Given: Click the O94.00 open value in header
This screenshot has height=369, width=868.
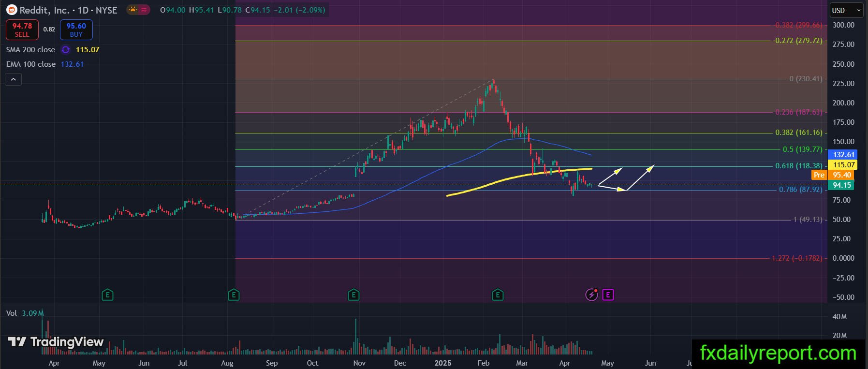Looking at the screenshot, I should click(173, 10).
